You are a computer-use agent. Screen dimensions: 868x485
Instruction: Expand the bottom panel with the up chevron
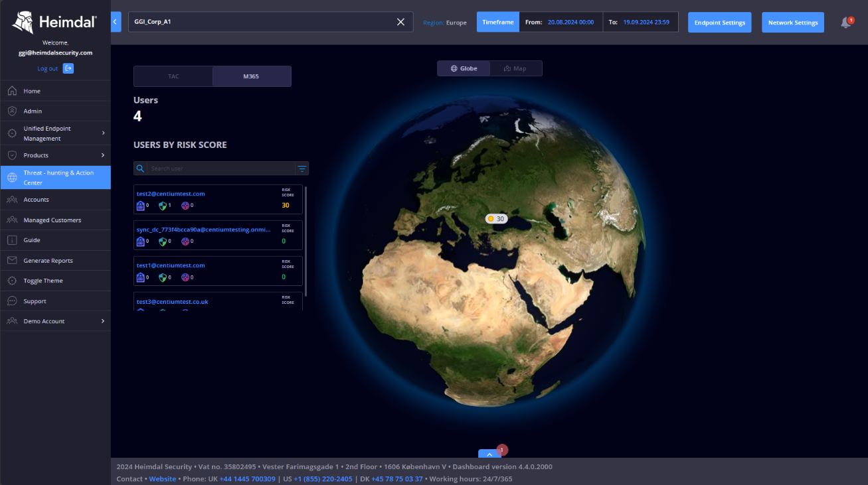[489, 454]
